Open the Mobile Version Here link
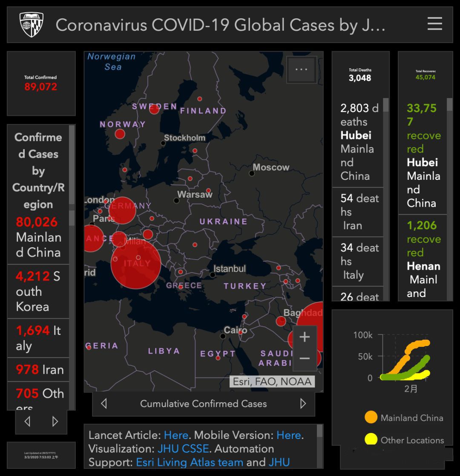460x476 pixels. (x=288, y=435)
